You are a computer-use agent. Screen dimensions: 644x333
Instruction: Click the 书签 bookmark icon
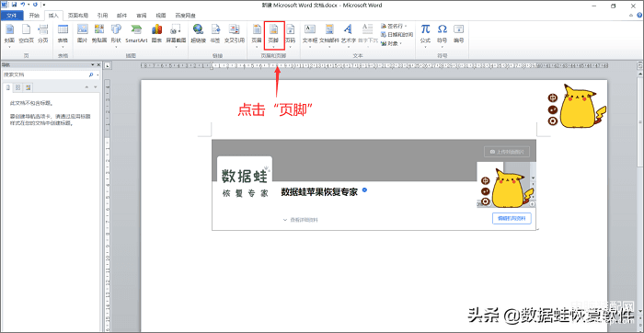pyautogui.click(x=215, y=34)
